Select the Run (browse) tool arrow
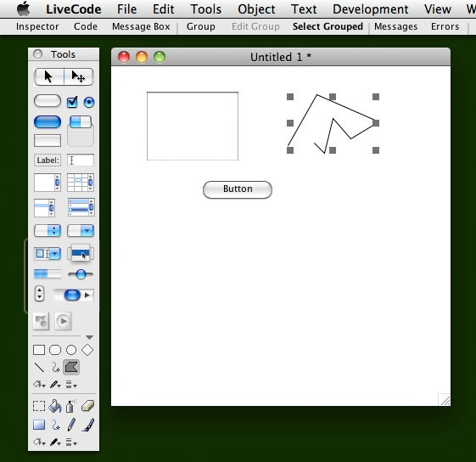 49,76
